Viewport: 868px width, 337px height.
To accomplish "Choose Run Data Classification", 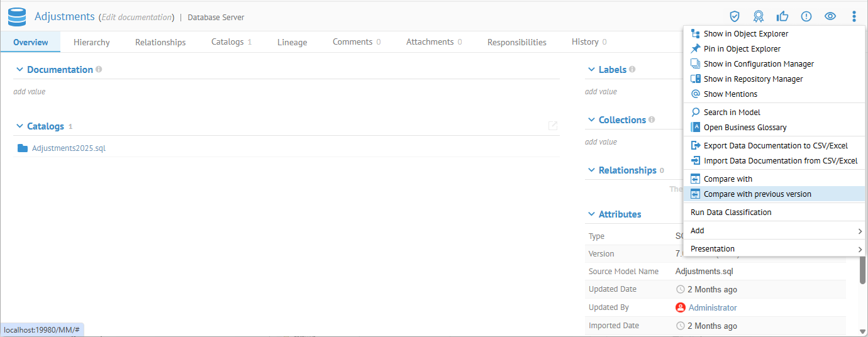I will click(731, 213).
